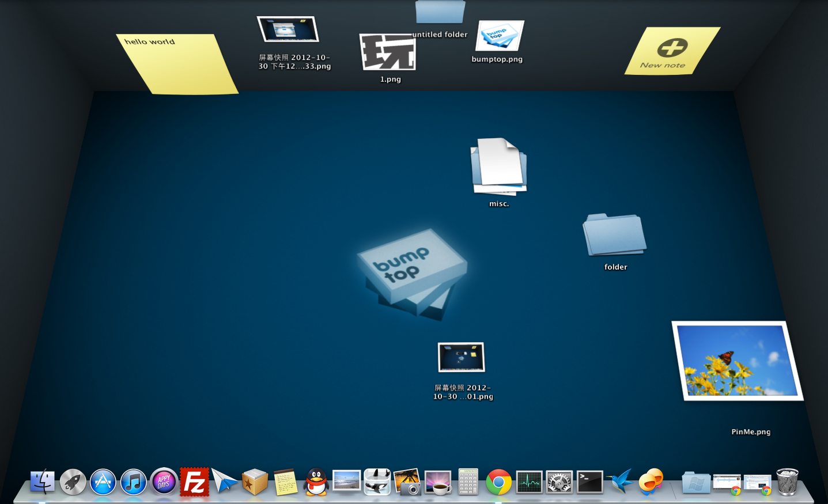Select the bumptop.png file icon

[x=499, y=35]
